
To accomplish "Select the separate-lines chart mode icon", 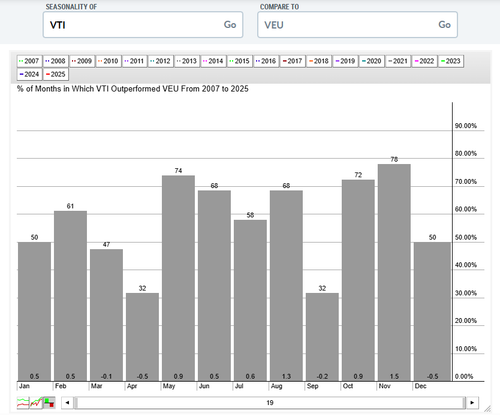I will click(23, 403).
